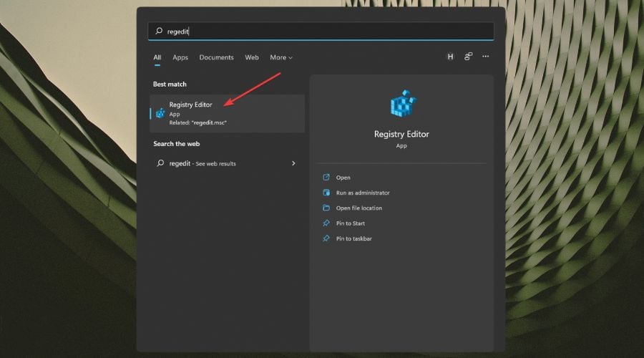
Task: Switch to the Web tab
Action: click(x=252, y=57)
